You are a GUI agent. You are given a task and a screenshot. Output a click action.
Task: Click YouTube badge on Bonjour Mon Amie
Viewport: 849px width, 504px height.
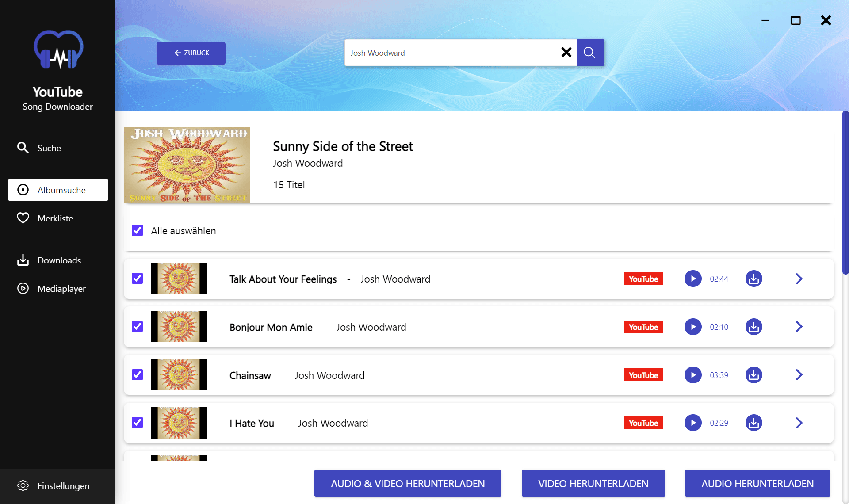click(x=644, y=327)
